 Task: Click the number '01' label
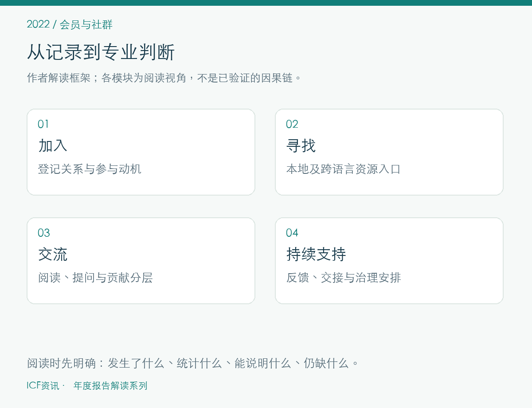pyautogui.click(x=43, y=124)
